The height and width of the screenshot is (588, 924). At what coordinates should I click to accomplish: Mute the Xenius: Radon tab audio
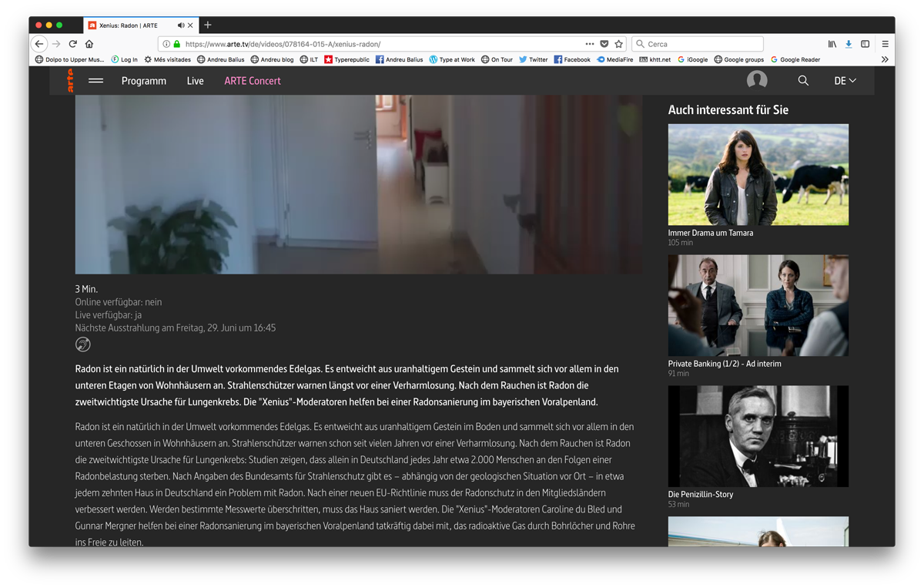point(181,25)
